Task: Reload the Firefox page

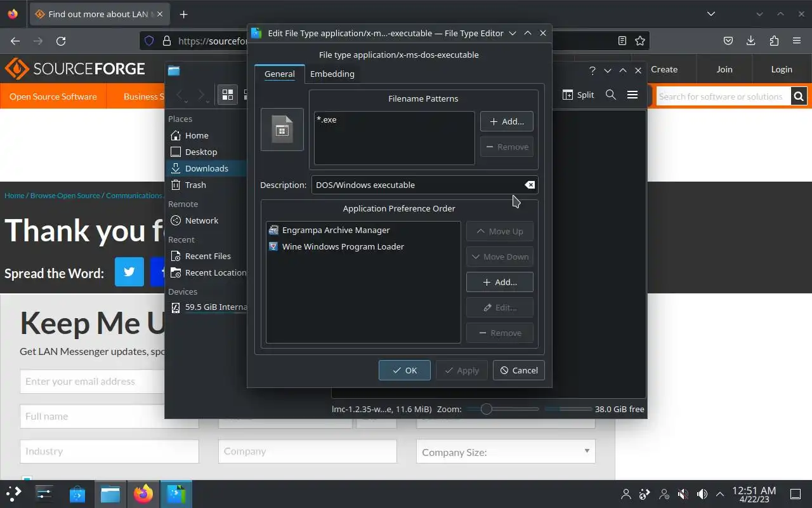Action: click(x=61, y=41)
